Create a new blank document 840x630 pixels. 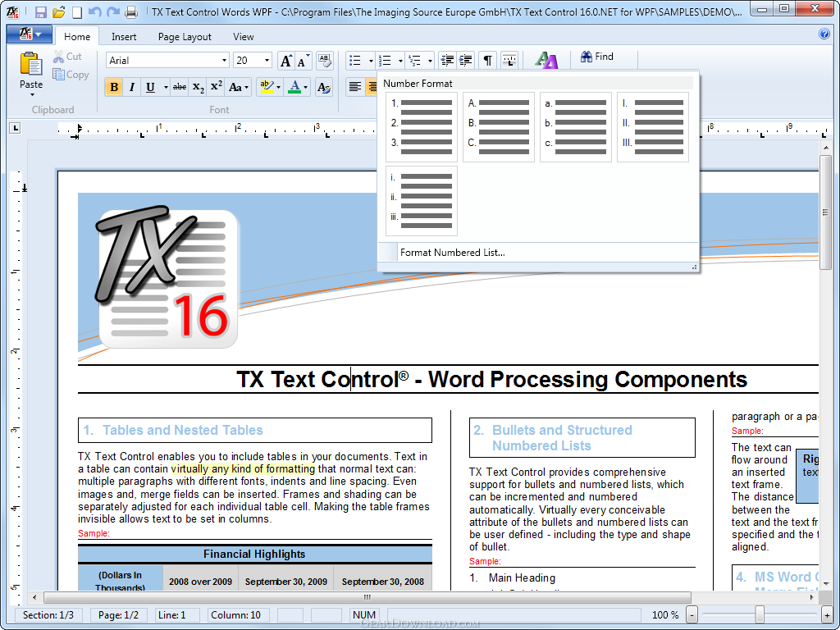pyautogui.click(x=77, y=11)
